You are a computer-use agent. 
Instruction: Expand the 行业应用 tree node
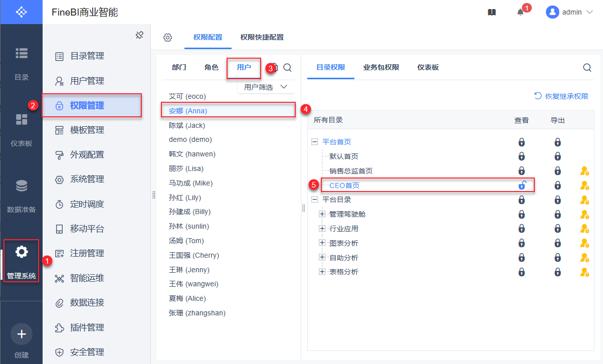coord(322,229)
